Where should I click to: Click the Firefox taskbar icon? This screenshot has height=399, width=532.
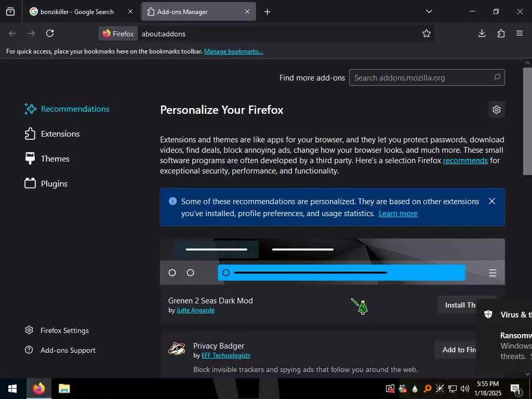[x=39, y=389]
